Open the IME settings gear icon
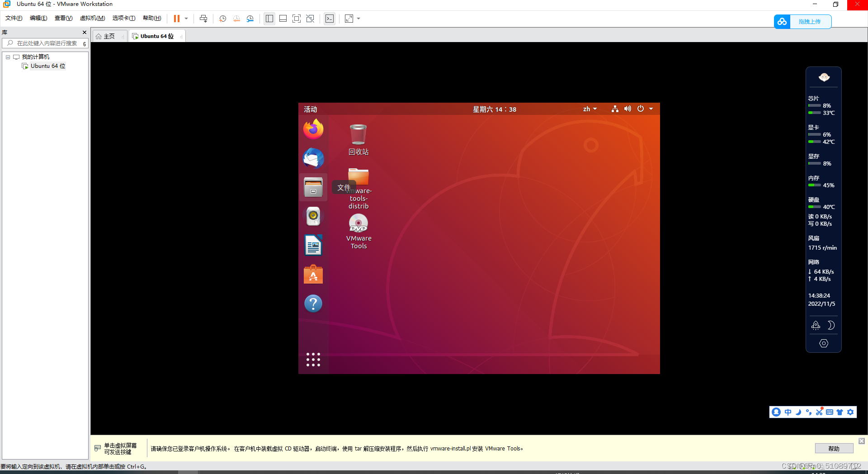The image size is (868, 474). tap(850, 412)
